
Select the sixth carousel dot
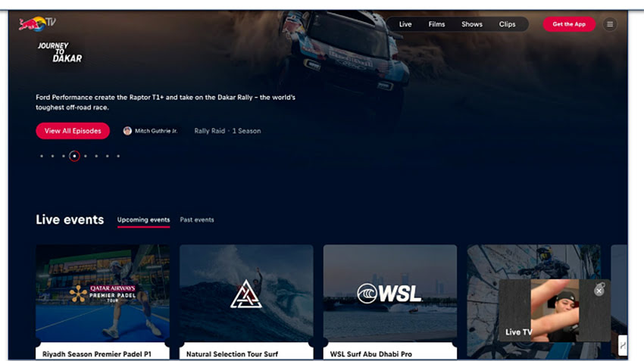[x=96, y=156]
